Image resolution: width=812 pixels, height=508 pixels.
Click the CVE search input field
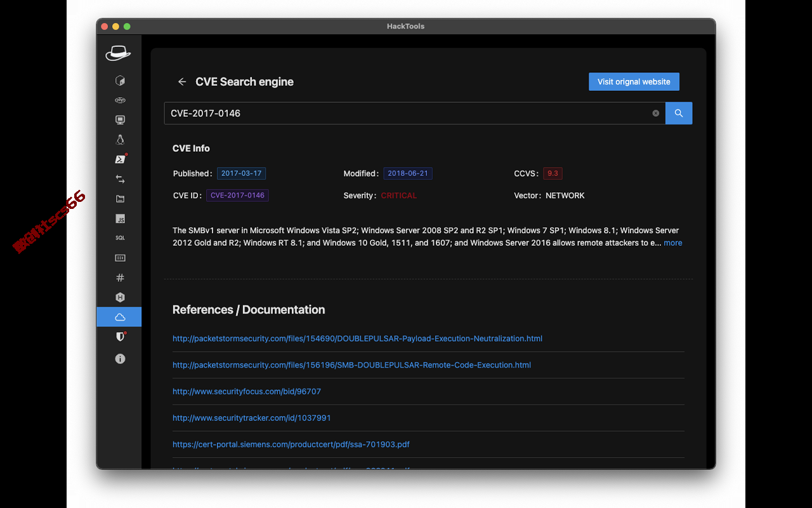(415, 113)
